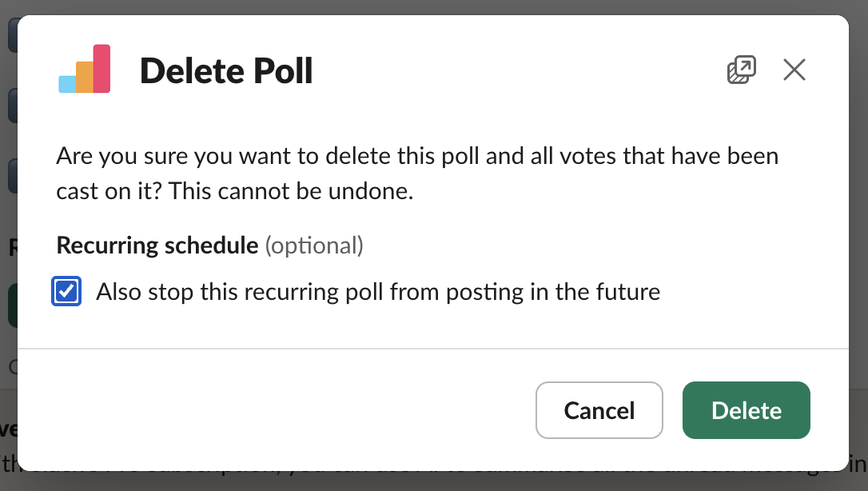The height and width of the screenshot is (491, 868).
Task: Click the orange bar of the poll logo
Action: click(85, 78)
